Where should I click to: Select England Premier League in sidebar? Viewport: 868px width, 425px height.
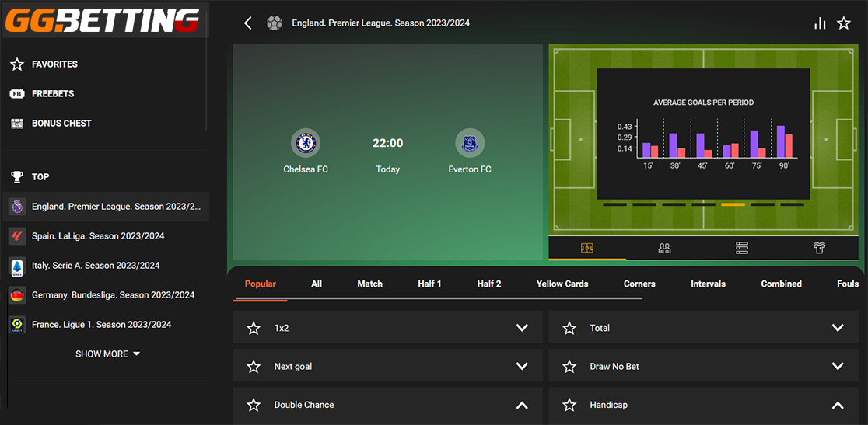[x=106, y=207]
